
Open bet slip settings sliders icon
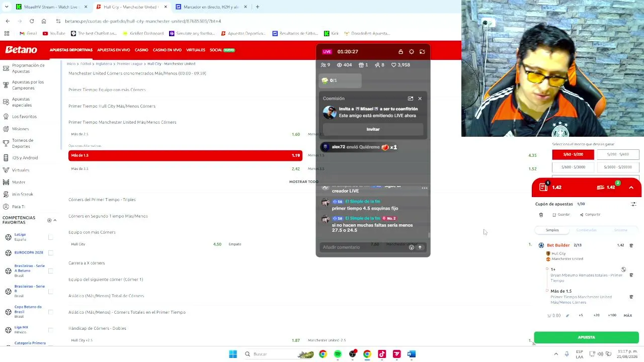coord(633,204)
